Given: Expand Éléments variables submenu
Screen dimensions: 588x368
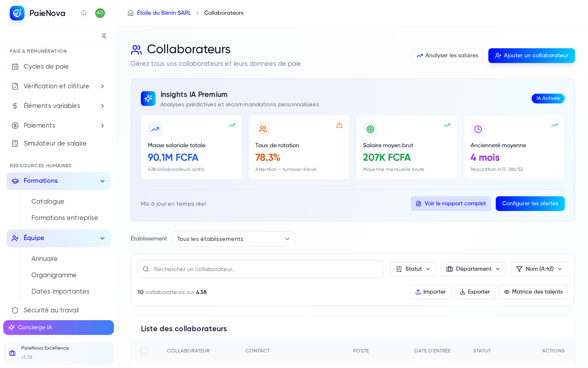Looking at the screenshot, I should coord(102,106).
